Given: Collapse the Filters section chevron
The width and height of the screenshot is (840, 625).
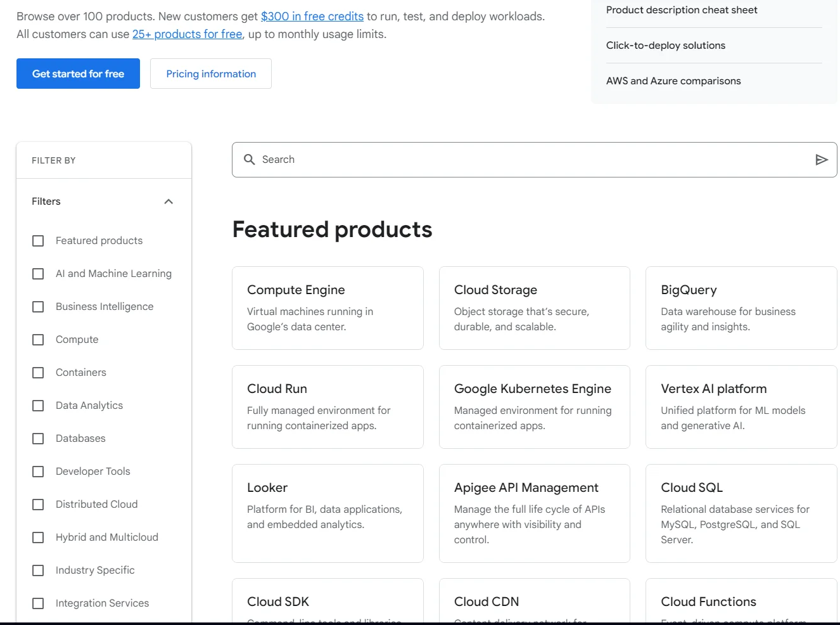Looking at the screenshot, I should pos(169,202).
